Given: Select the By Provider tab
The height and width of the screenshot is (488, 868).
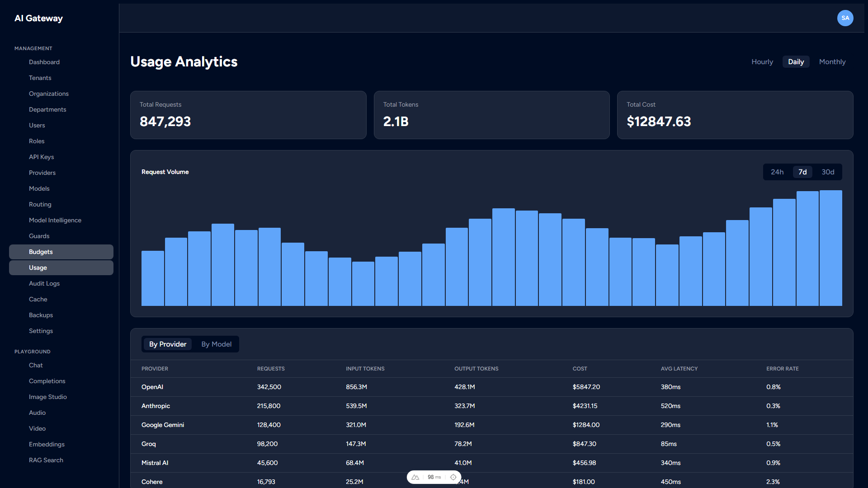Looking at the screenshot, I should [x=167, y=344].
